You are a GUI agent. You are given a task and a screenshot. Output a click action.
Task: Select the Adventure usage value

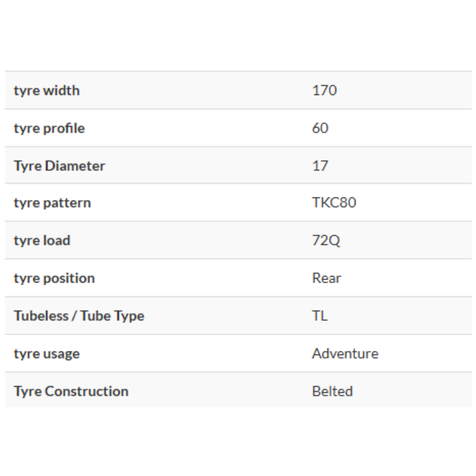[345, 354]
